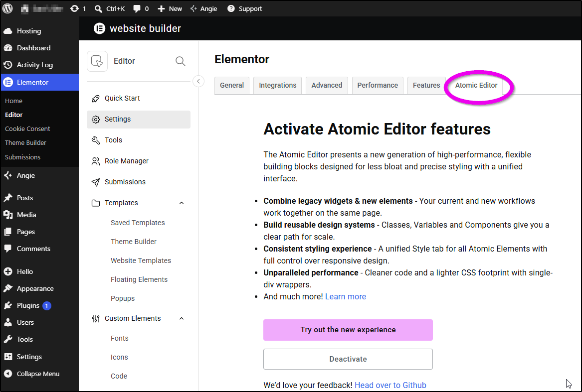Screen dimensions: 582x392
Task: Open the Ctrl+K search in admin bar
Action: pyautogui.click(x=110, y=8)
